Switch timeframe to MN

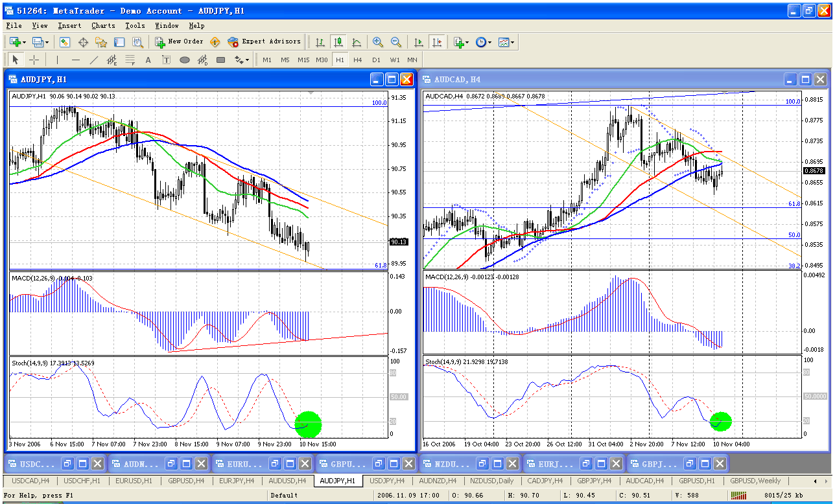[412, 60]
